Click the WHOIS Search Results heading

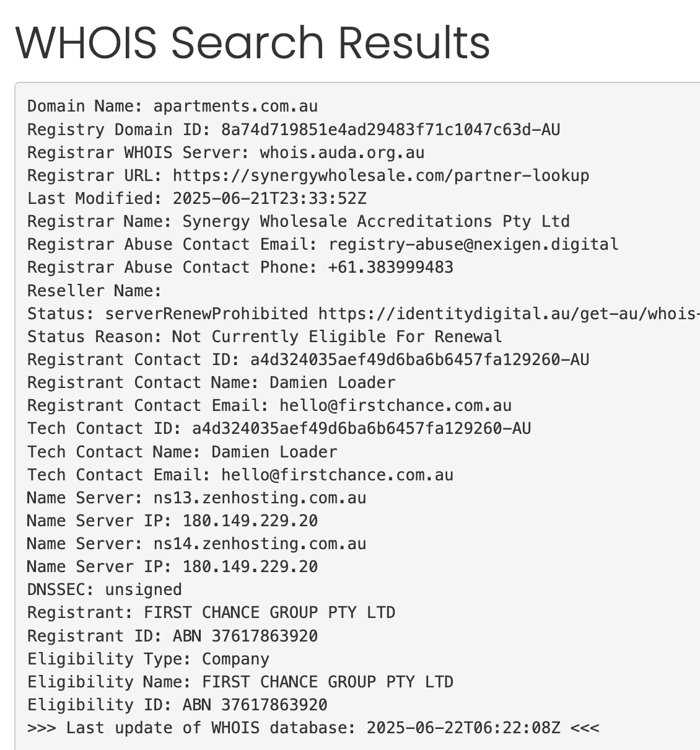tap(252, 43)
